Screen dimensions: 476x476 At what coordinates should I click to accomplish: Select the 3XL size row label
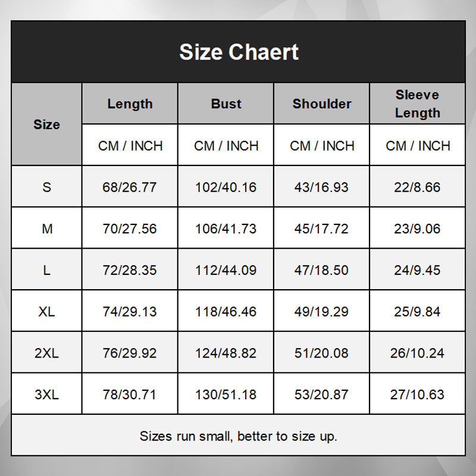(x=46, y=394)
